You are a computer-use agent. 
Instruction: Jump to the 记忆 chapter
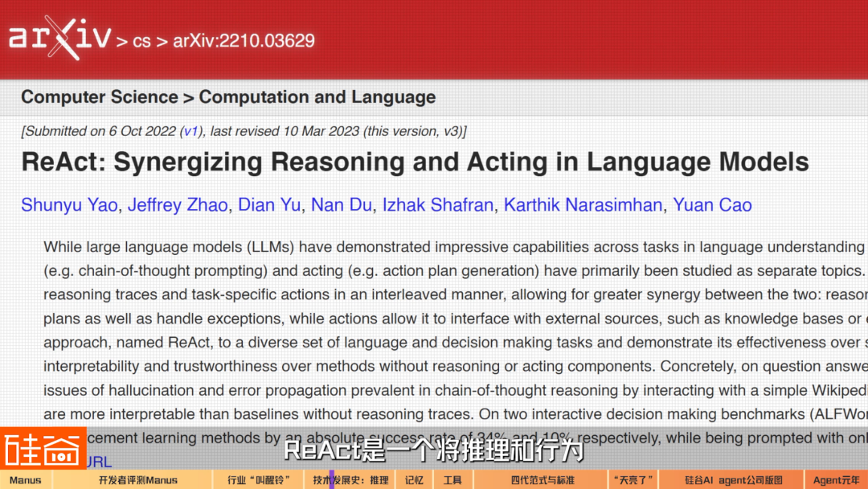(414, 479)
